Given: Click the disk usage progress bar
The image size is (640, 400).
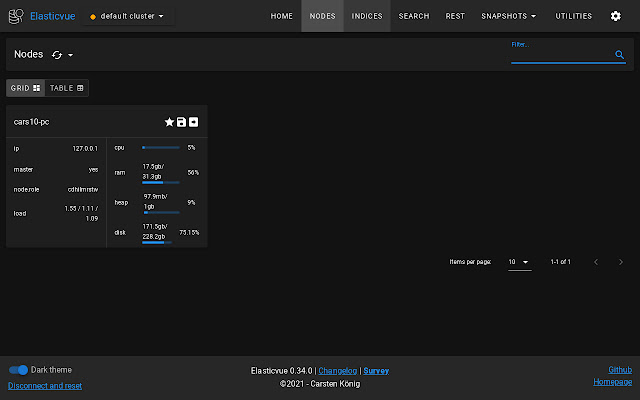Looking at the screenshot, I should [157, 242].
